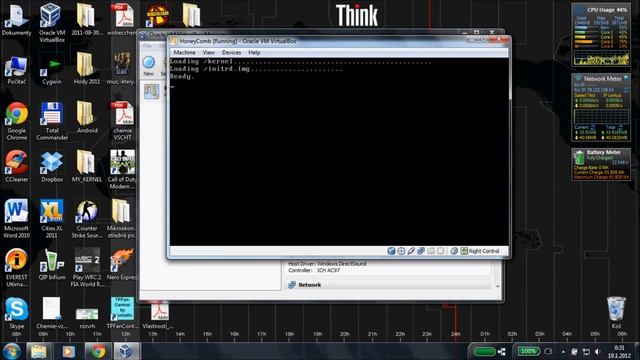Click the 100% battery gauge in taskbar
Viewport: 640px width, 360px height.
(x=528, y=351)
